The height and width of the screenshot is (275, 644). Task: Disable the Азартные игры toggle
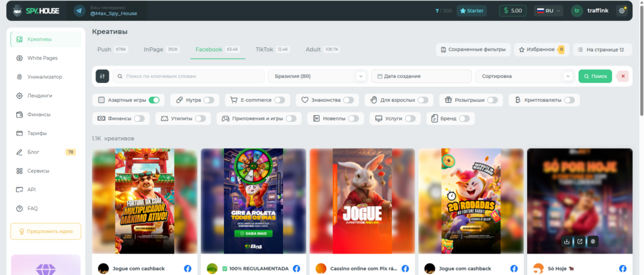coord(154,100)
